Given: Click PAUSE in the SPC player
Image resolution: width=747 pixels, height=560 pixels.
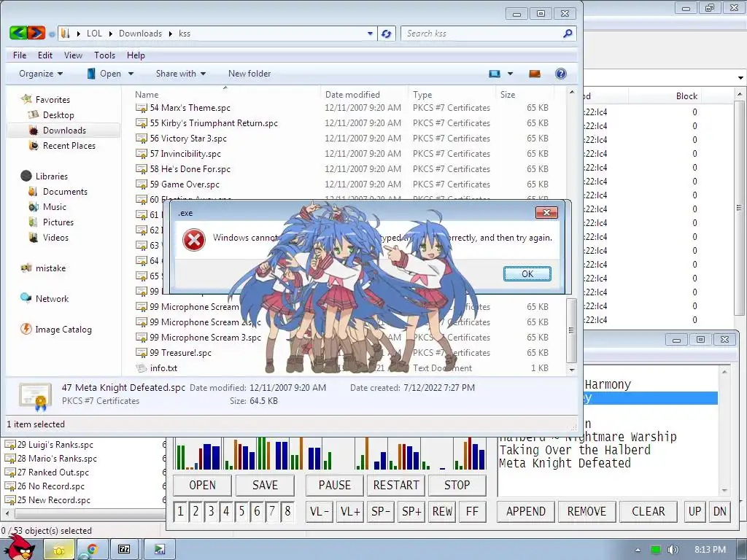Looking at the screenshot, I should click(x=334, y=485).
